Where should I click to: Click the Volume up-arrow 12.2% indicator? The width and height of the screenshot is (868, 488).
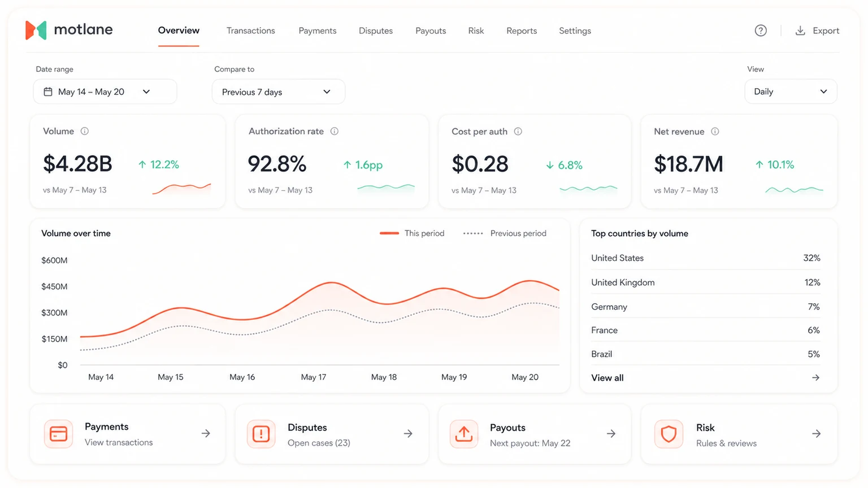pyautogui.click(x=159, y=164)
